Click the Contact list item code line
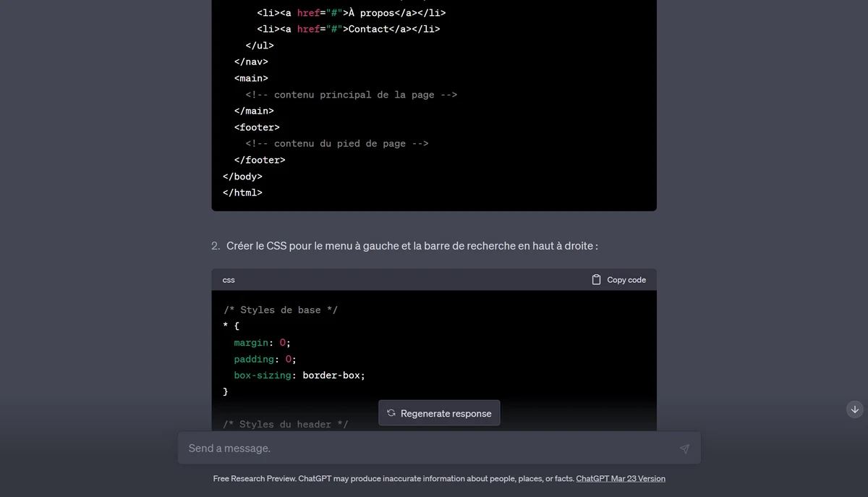 tap(348, 29)
